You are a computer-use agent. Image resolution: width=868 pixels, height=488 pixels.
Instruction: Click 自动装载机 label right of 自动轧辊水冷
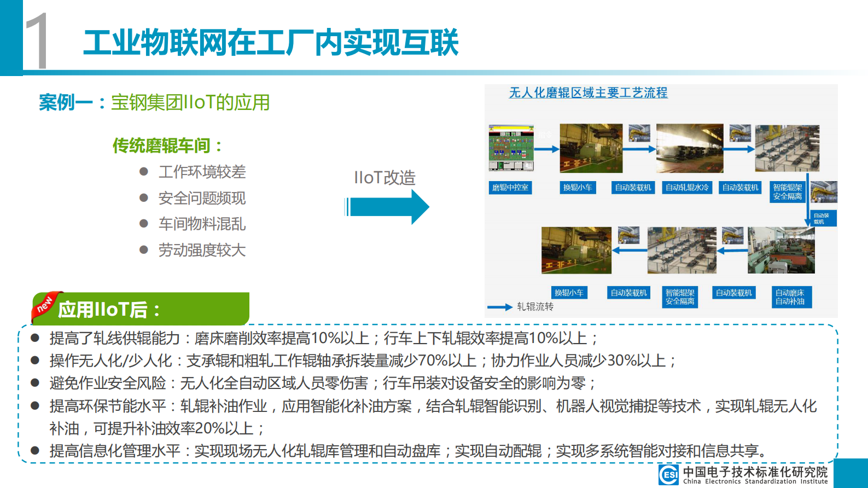(x=740, y=188)
